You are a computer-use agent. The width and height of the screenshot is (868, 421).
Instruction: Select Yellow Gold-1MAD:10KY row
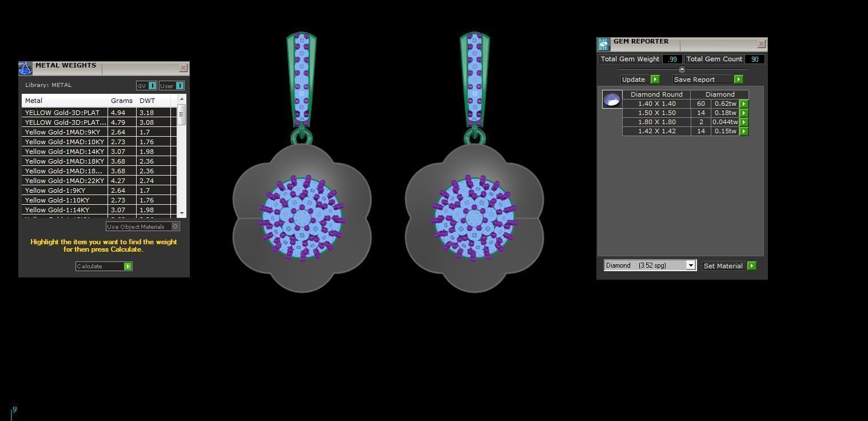[x=99, y=142]
